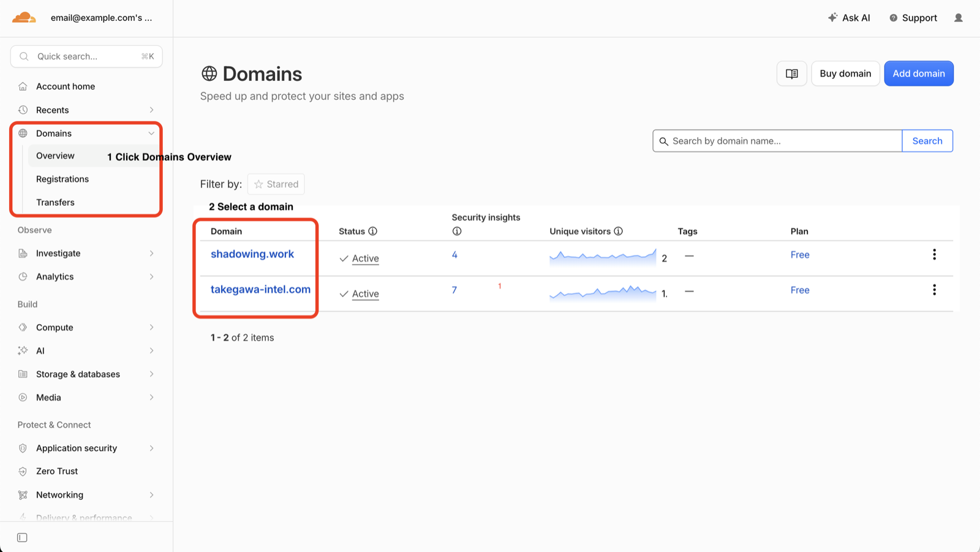The height and width of the screenshot is (552, 980).
Task: Click the Unique visitors info icon
Action: (x=618, y=231)
